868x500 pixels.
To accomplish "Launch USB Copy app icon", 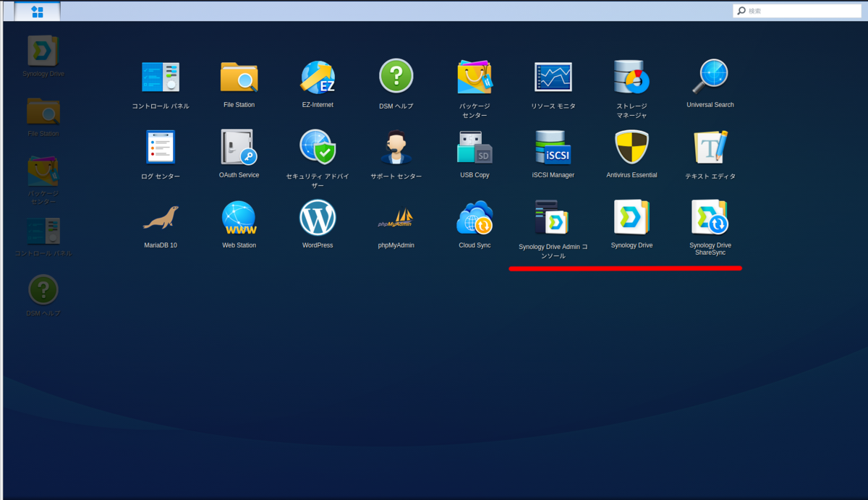I will tap(475, 147).
